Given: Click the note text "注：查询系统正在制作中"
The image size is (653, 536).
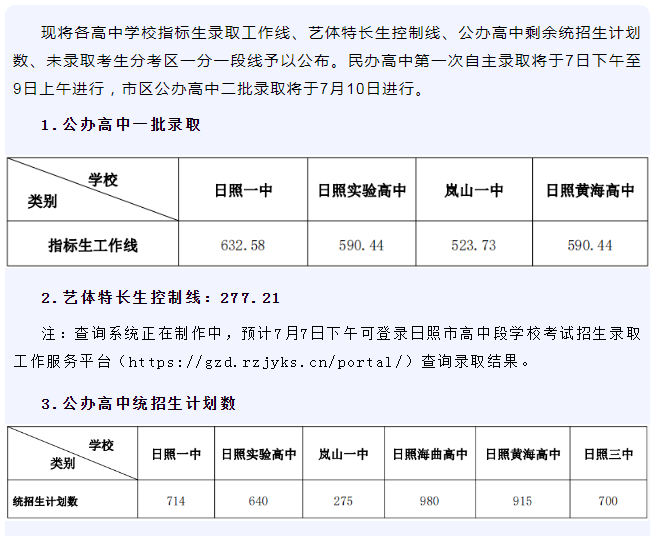Looking at the screenshot, I should point(131,334).
